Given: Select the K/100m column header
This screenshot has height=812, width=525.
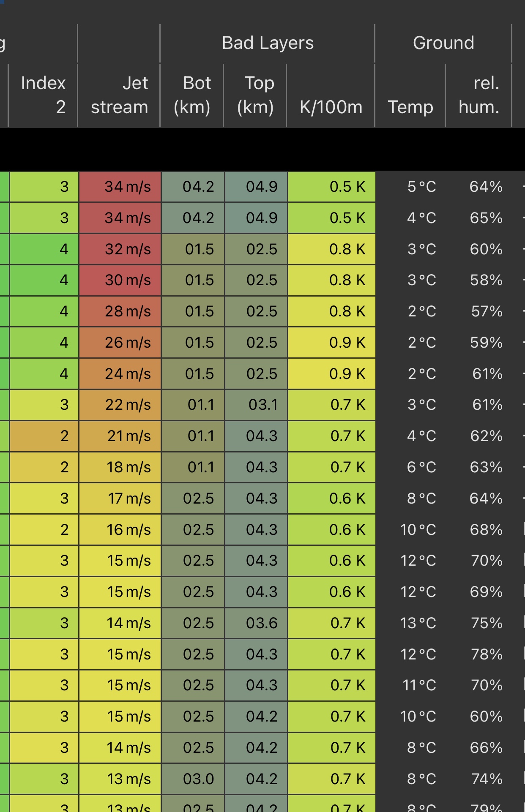Looking at the screenshot, I should (x=331, y=107).
